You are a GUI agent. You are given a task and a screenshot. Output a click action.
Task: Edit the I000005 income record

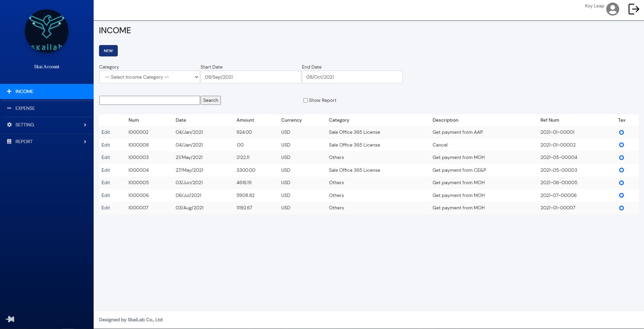coord(106,182)
